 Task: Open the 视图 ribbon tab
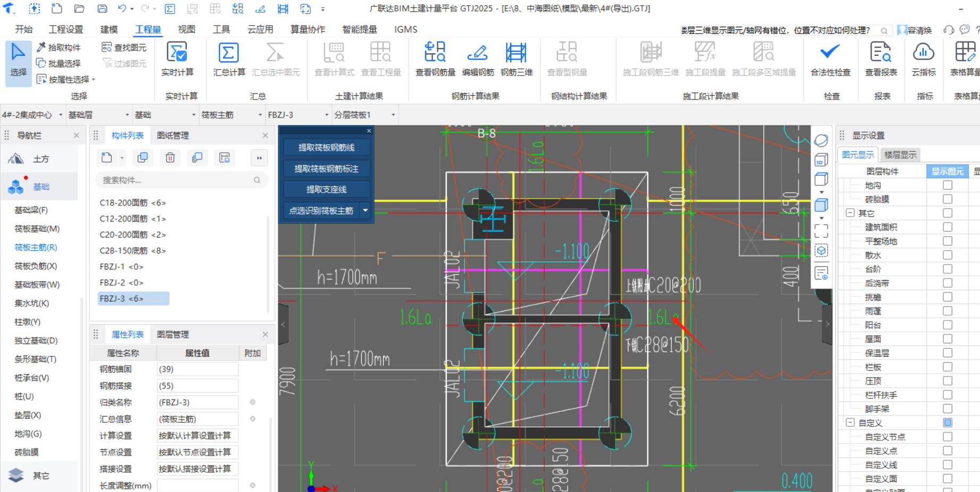[187, 29]
